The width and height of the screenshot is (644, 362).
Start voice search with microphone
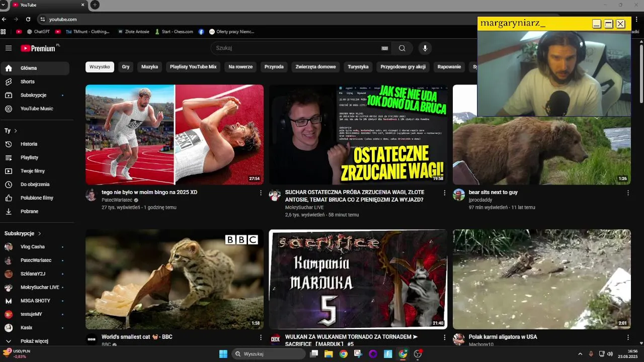click(425, 48)
